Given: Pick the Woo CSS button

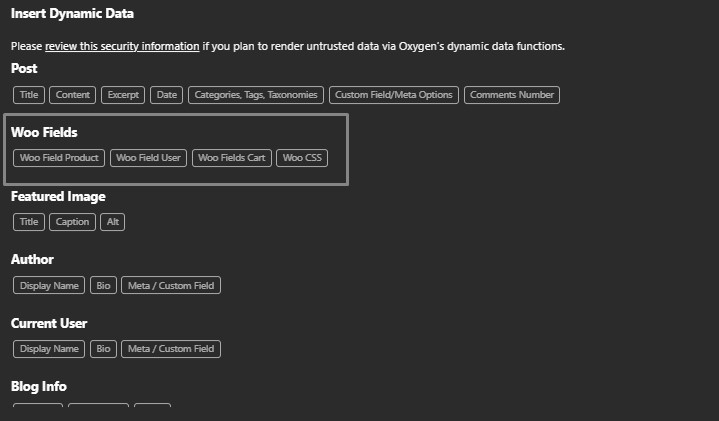Looking at the screenshot, I should coord(302,158).
